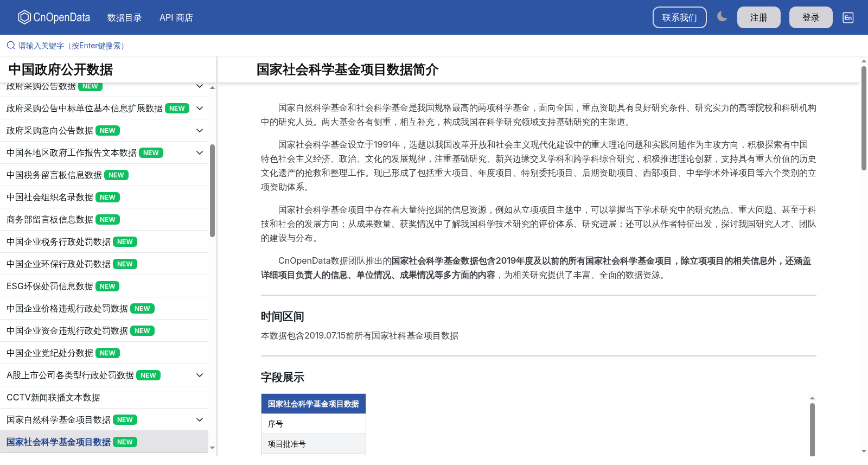Expand 国家自然科学基金项目数据 chevron

tap(200, 419)
